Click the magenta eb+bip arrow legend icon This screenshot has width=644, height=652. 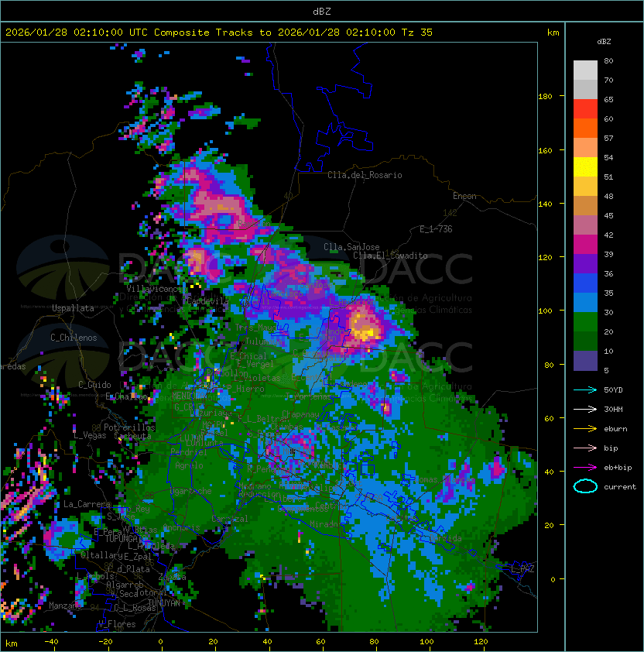585,468
